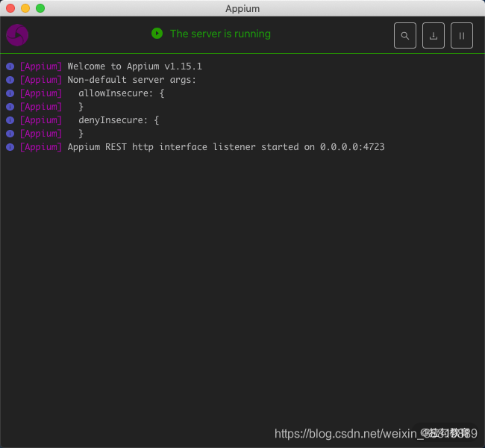Viewport: 485px width, 448px height.
Task: Select log text 'allowInsecure: {'
Action: pyautogui.click(x=121, y=93)
